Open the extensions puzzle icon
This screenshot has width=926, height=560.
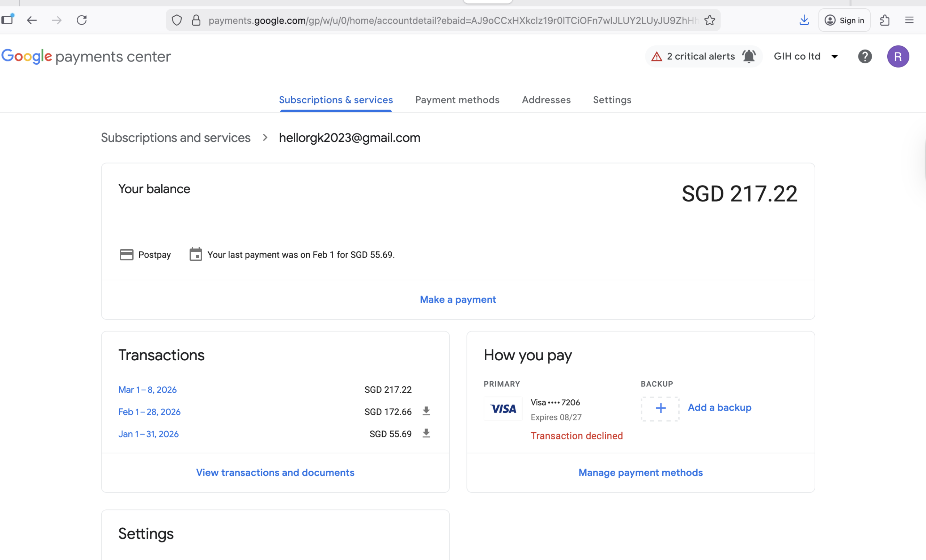pos(885,20)
